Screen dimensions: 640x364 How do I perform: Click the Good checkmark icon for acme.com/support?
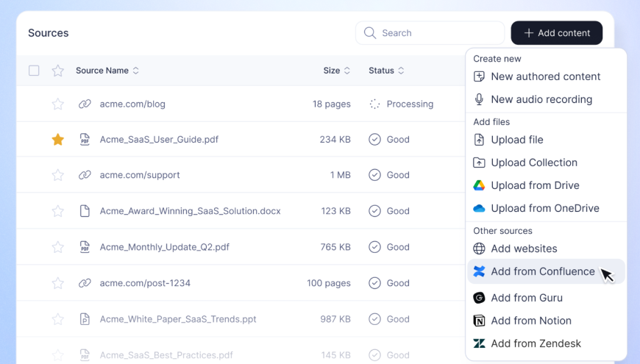(x=374, y=175)
